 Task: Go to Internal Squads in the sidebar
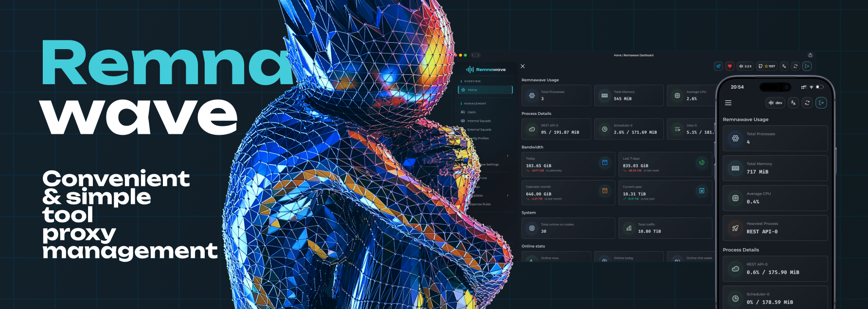coord(478,121)
